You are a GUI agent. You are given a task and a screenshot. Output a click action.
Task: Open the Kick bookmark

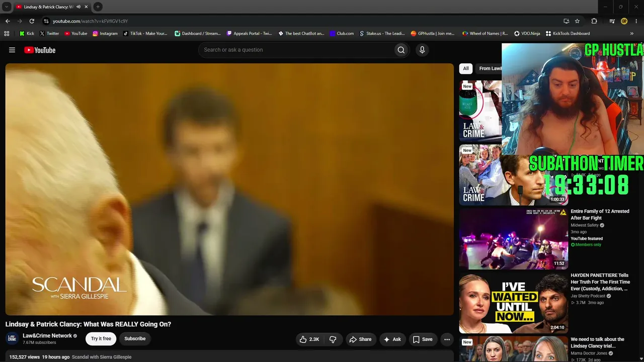tap(27, 34)
